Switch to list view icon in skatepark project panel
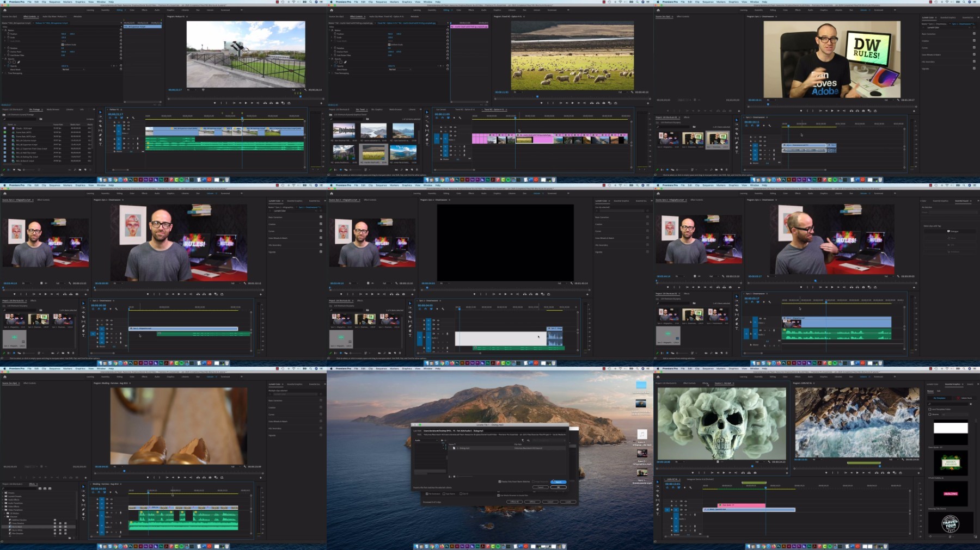Image resolution: width=980 pixels, height=550 pixels. click(9, 170)
